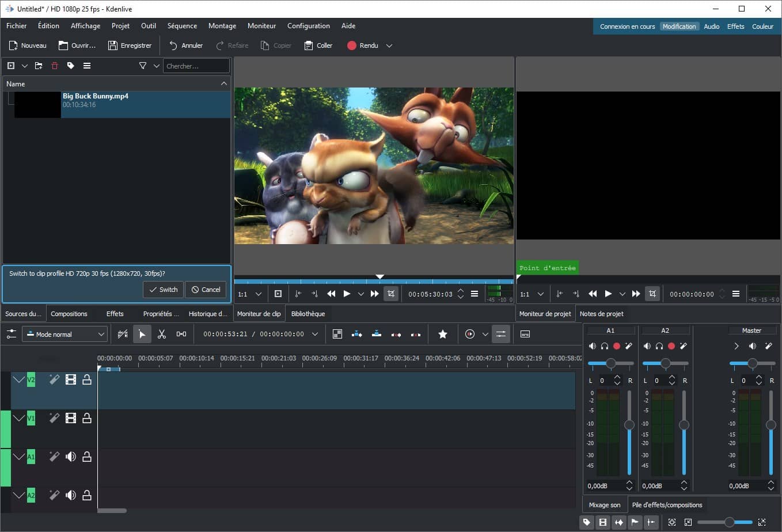Switch to the Notes de projet tab

click(602, 314)
